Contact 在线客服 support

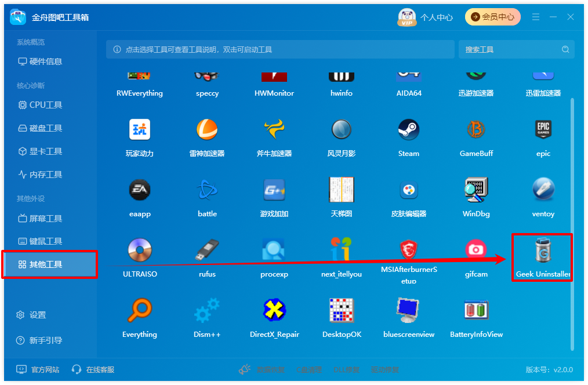[93, 369]
